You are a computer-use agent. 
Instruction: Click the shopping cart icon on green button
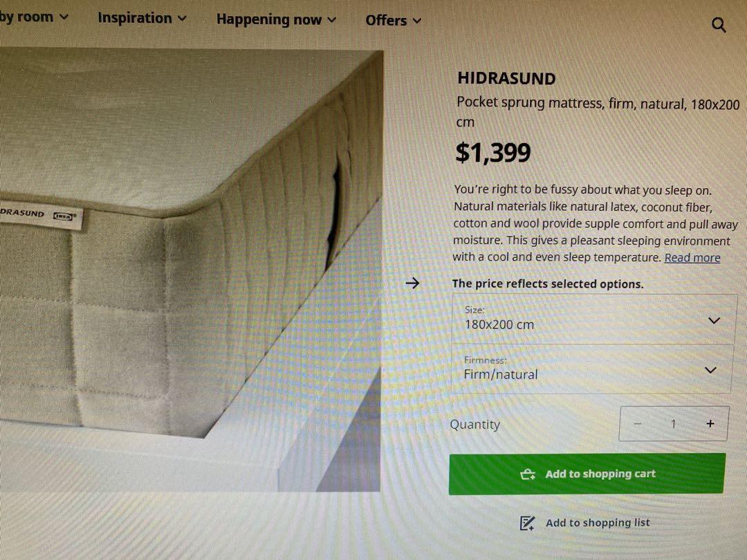tap(528, 474)
